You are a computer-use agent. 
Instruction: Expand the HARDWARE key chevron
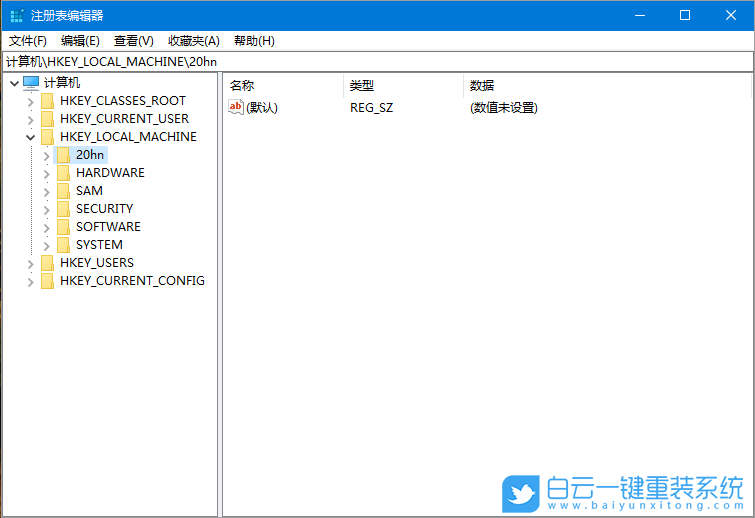pos(47,174)
